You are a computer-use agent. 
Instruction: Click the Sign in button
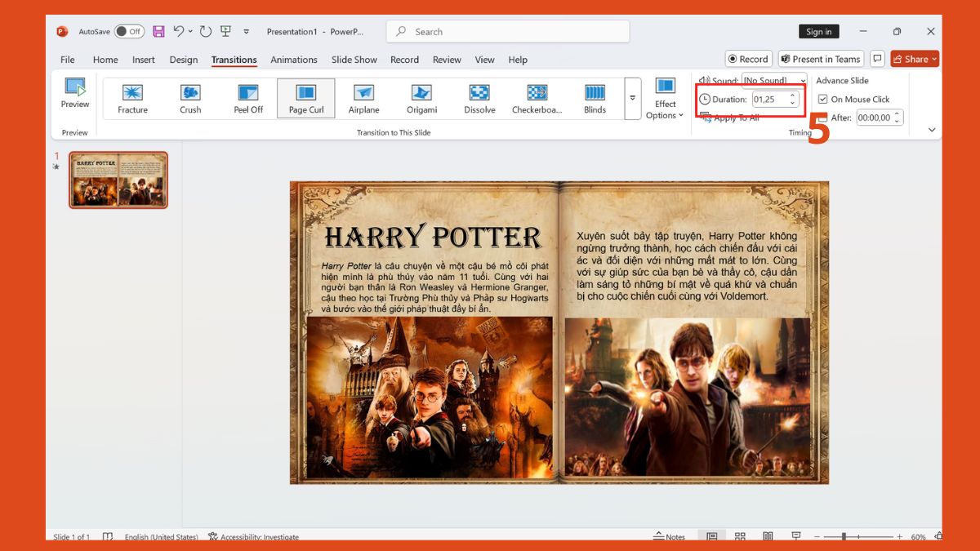pyautogui.click(x=819, y=31)
